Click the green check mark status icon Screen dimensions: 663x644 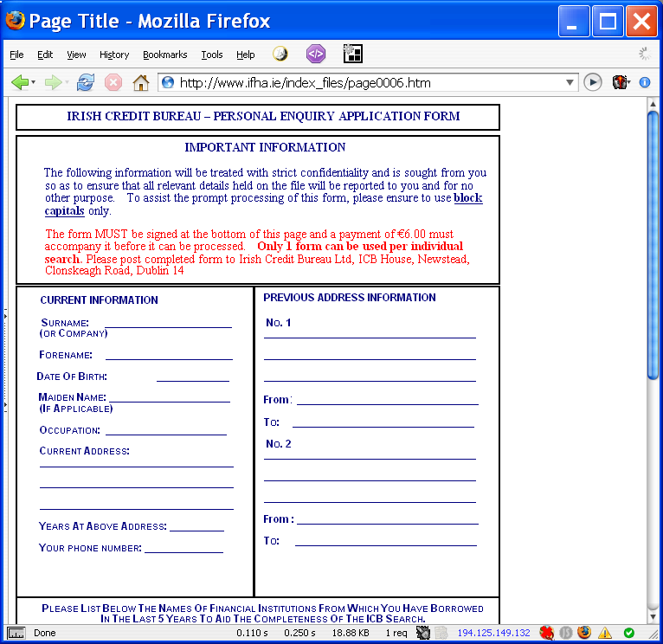tap(628, 633)
